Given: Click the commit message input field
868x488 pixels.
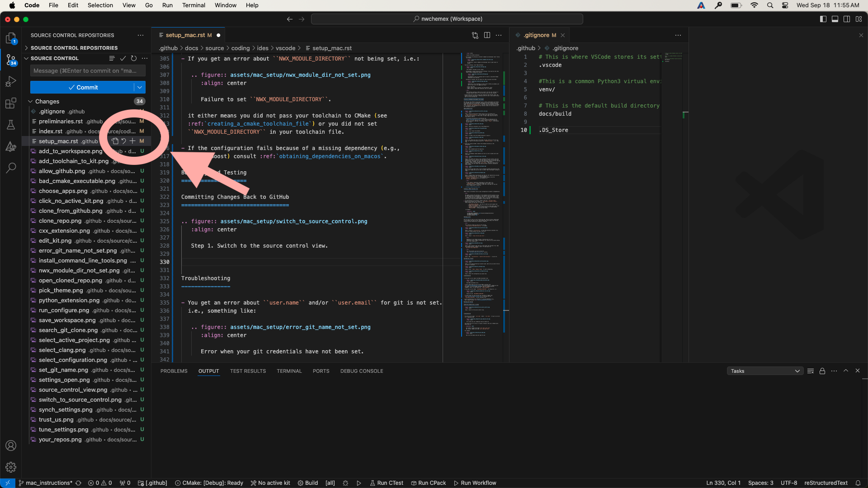Looking at the screenshot, I should click(88, 71).
